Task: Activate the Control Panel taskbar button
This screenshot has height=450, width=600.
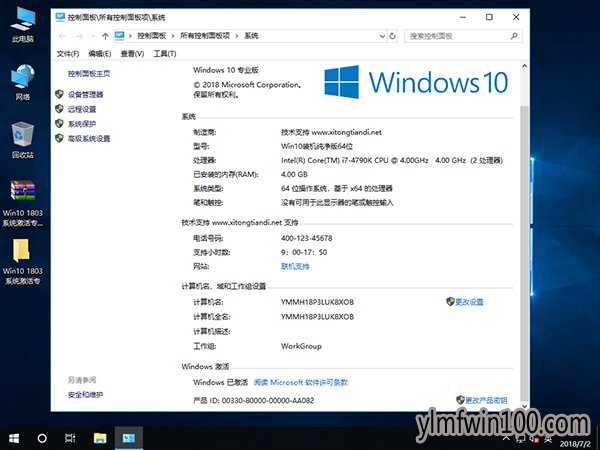Action: click(129, 438)
